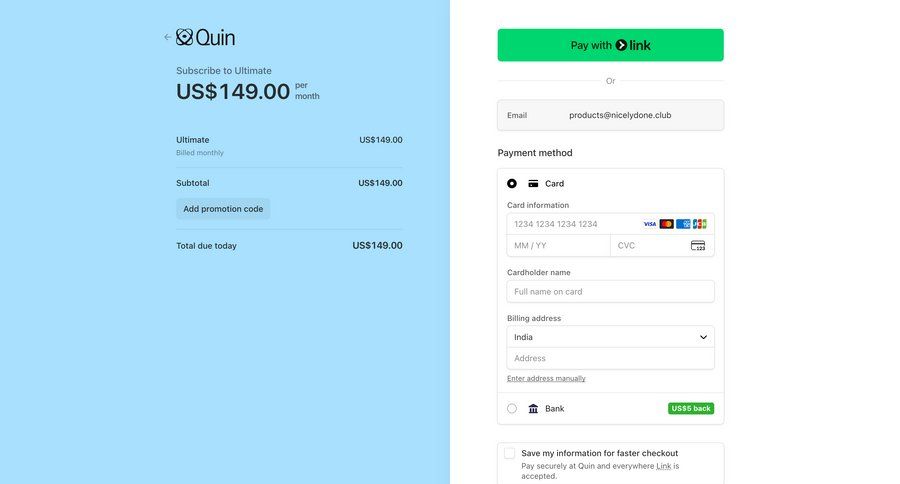
Task: Click Enter address manually link
Action: click(x=546, y=379)
